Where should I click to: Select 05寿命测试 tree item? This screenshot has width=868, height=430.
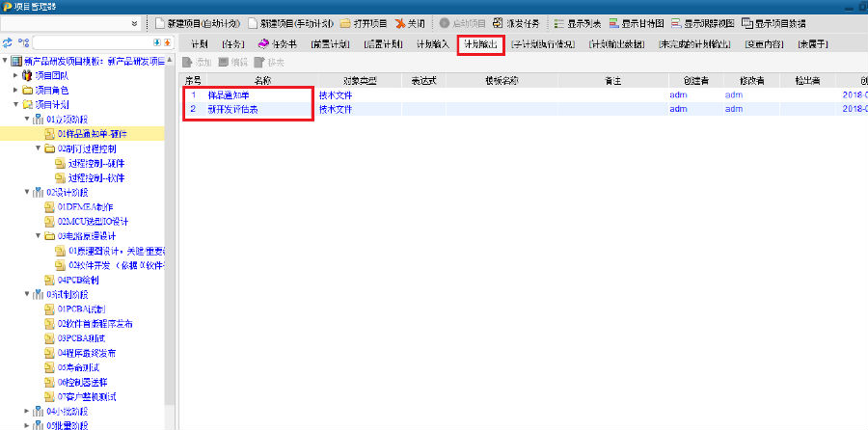click(78, 367)
